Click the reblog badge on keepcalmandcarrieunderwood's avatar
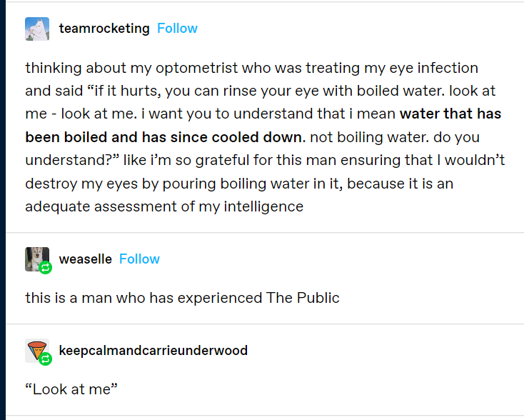The width and height of the screenshot is (524, 420). pos(46,359)
